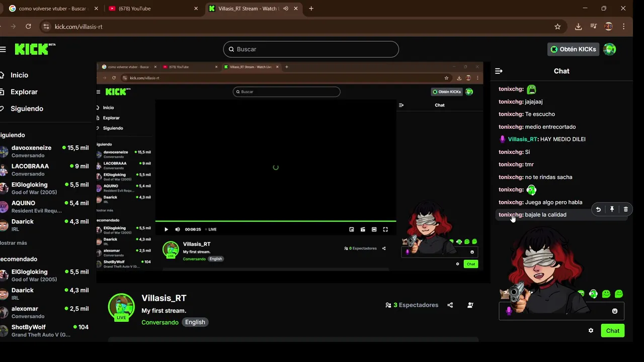Click the 'medio entrecortado' chat message
This screenshot has width=644, height=362.
point(550,127)
